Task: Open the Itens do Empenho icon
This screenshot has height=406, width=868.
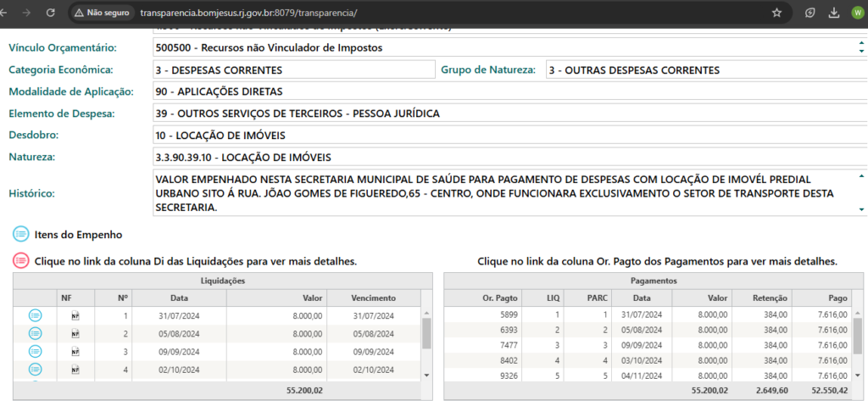Action: 21,234
